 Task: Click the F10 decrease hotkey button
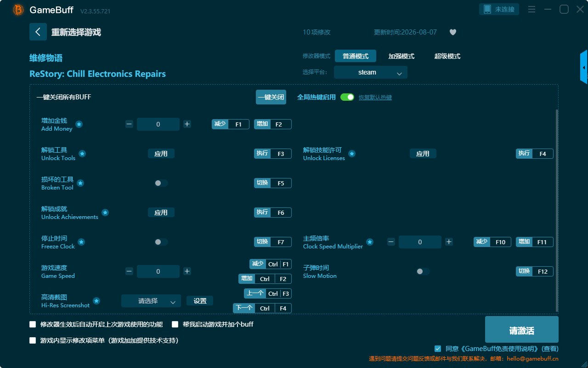(x=492, y=242)
